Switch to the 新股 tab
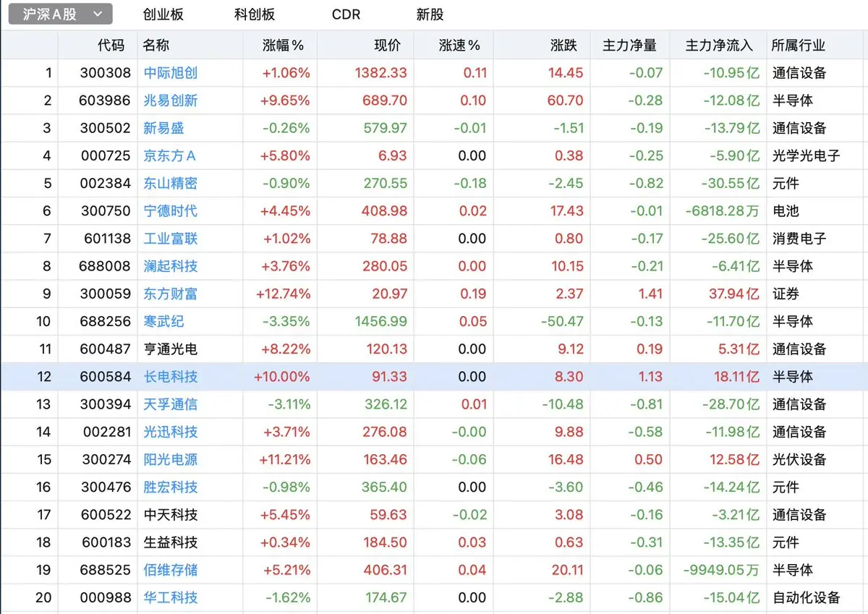The height and width of the screenshot is (614, 868). (430, 14)
